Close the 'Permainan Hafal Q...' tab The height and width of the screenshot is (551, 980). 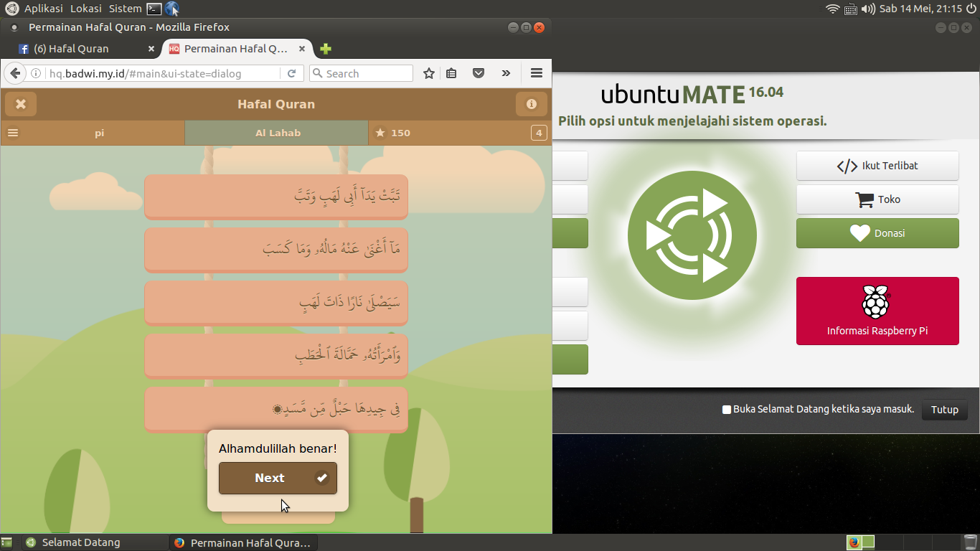pyautogui.click(x=302, y=49)
